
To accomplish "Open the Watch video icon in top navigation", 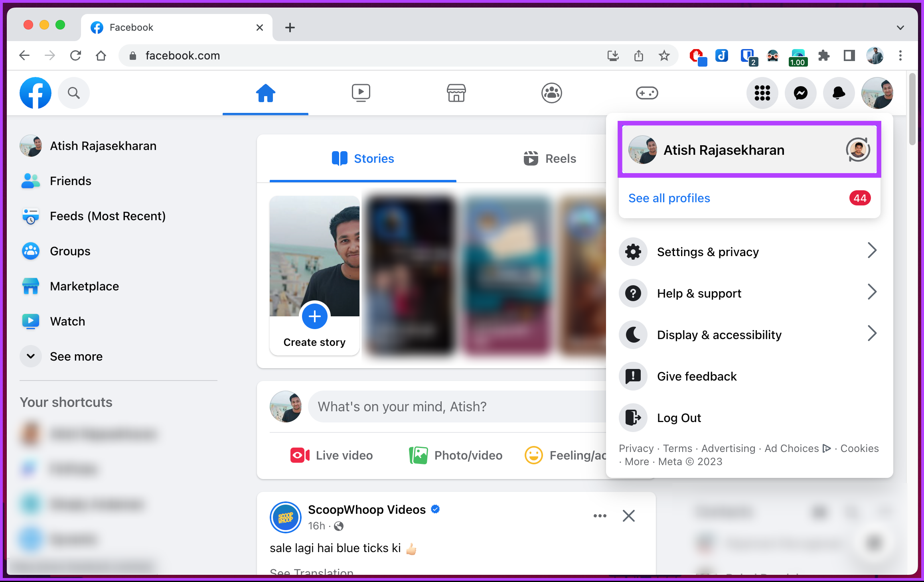I will (361, 93).
